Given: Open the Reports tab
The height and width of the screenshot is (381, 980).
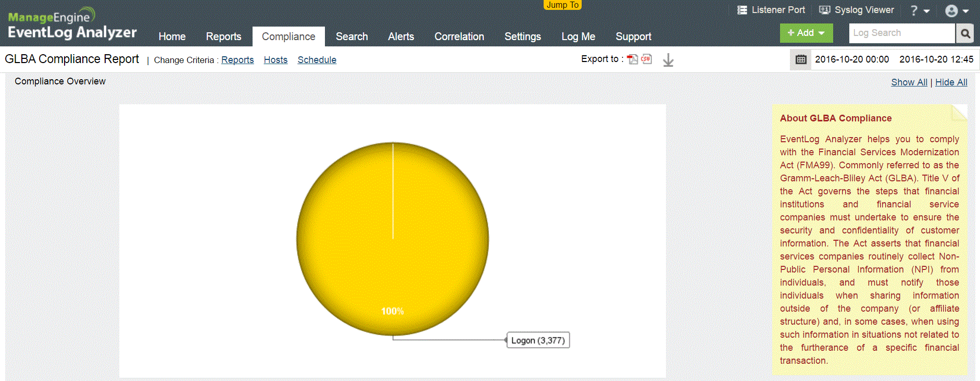Looking at the screenshot, I should [x=223, y=36].
